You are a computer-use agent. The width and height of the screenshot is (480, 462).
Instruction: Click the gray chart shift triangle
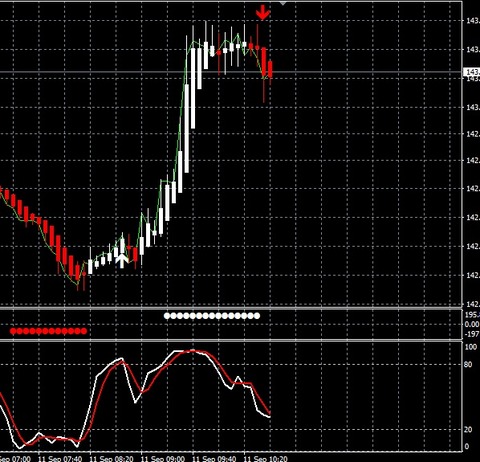pos(283,3)
